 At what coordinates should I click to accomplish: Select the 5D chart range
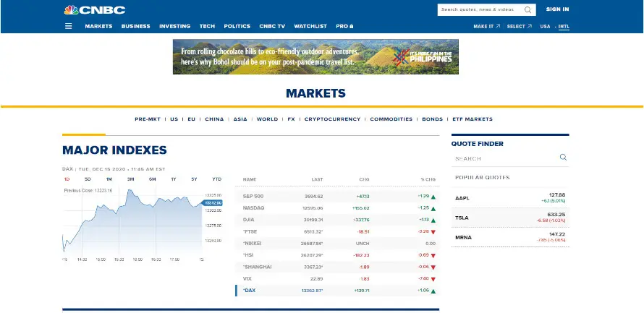(x=88, y=179)
